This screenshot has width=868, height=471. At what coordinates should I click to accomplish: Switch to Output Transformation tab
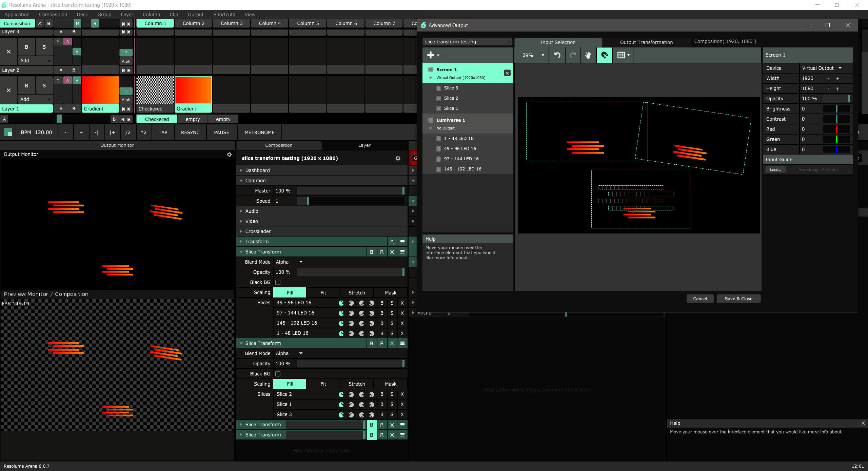click(646, 42)
